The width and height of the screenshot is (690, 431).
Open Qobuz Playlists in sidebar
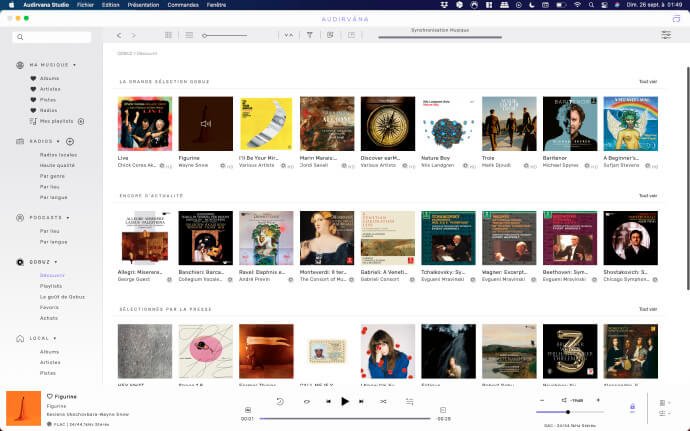[51, 286]
